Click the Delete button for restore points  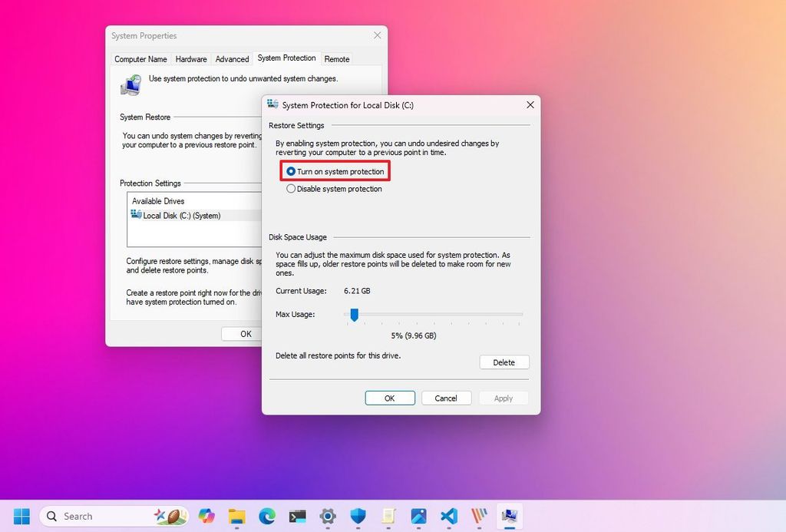504,362
